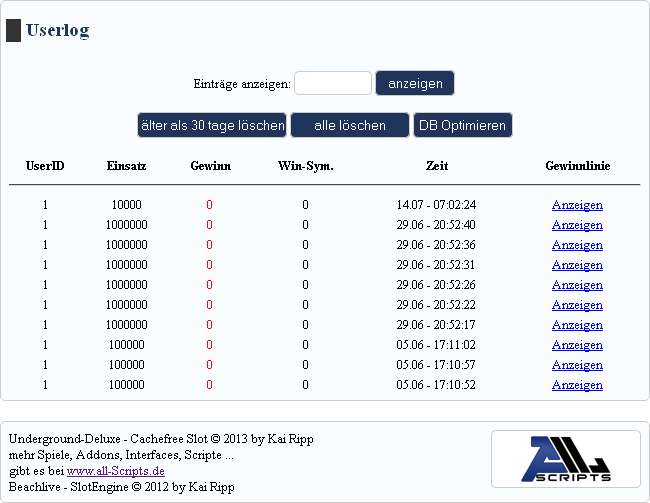Click the time 29.06 - 20:52:36
Image resolution: width=650 pixels, height=503 pixels.
pyautogui.click(x=436, y=245)
